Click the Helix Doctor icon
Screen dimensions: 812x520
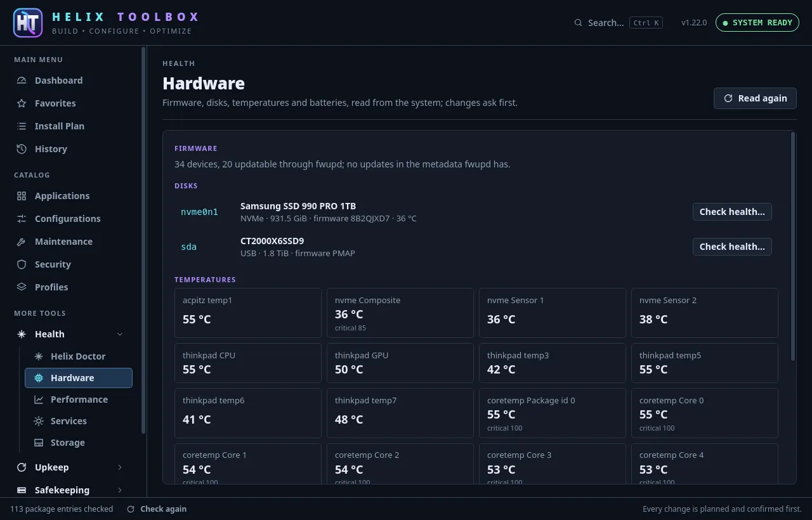[x=39, y=356]
